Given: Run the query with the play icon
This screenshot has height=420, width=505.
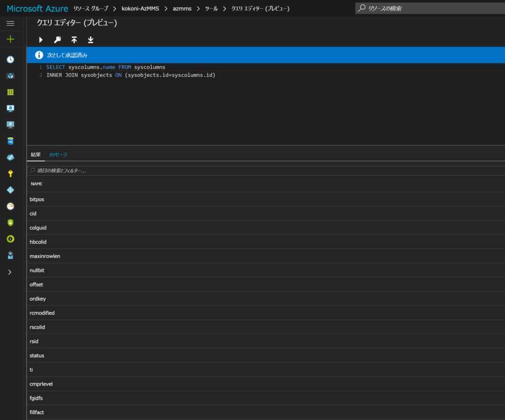Looking at the screenshot, I should coord(41,39).
